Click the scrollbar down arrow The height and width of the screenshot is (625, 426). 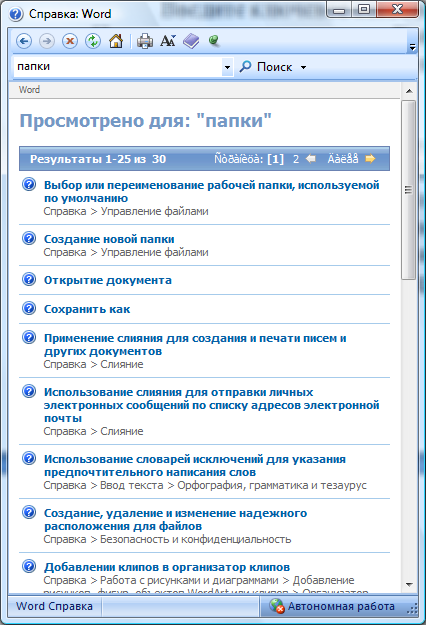pyautogui.click(x=409, y=585)
